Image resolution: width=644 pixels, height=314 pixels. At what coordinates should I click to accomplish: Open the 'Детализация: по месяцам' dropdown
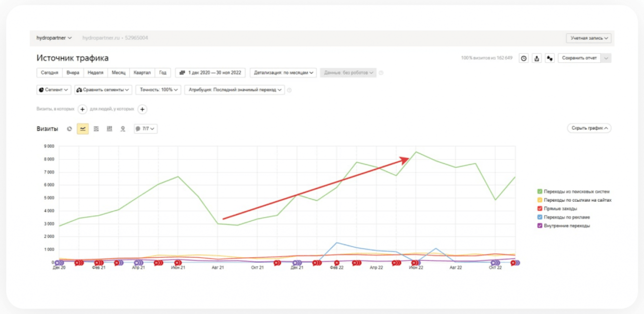tap(284, 73)
